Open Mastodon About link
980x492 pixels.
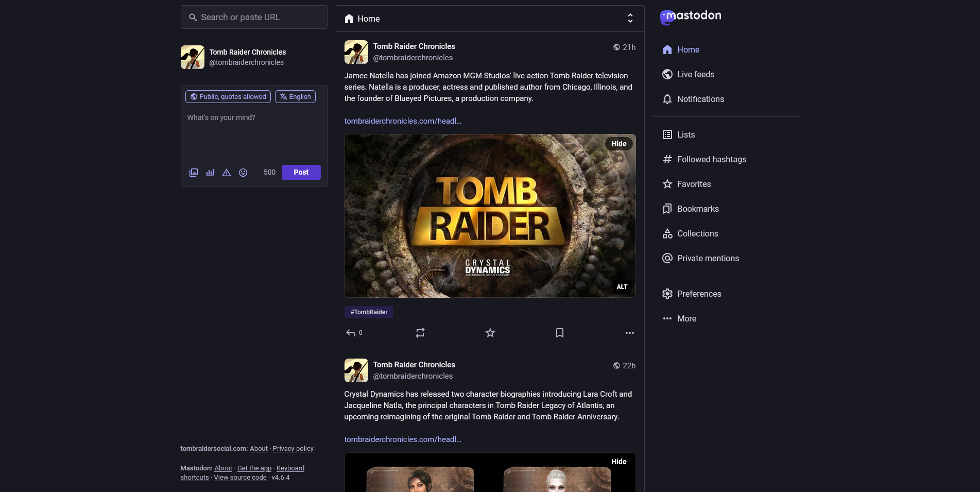point(223,468)
